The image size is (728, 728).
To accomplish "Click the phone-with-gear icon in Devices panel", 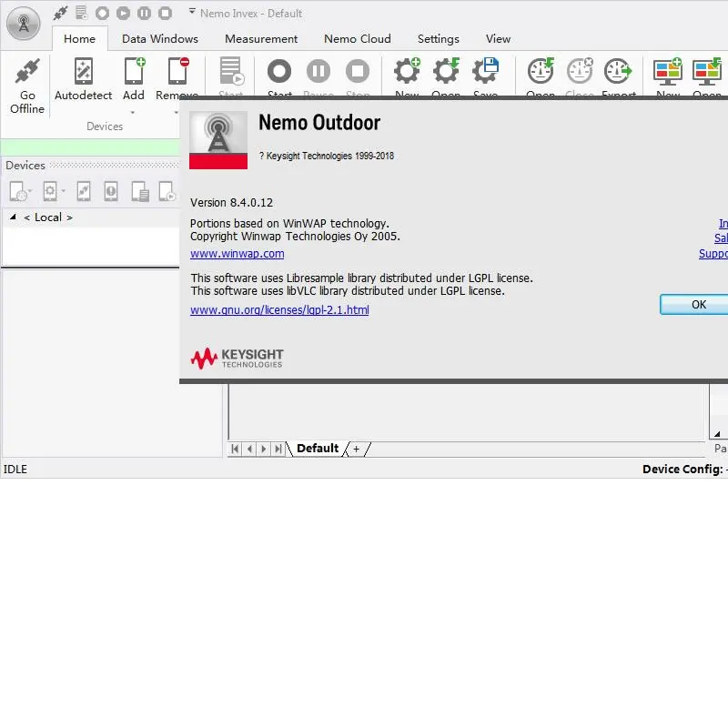I will (x=50, y=191).
